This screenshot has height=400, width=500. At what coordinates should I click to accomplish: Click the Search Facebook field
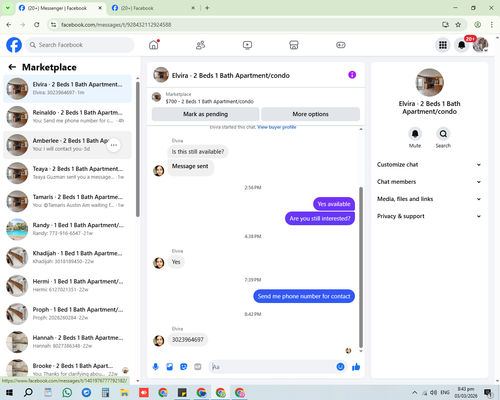[x=80, y=45]
